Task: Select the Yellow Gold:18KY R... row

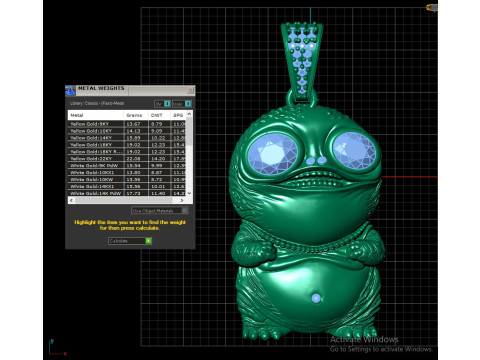Action: [x=127, y=152]
